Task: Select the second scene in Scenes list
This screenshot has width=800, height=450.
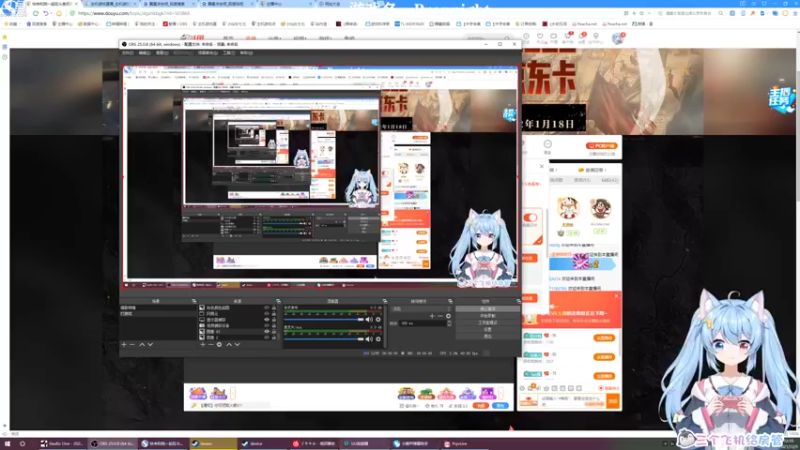Action: point(158,314)
